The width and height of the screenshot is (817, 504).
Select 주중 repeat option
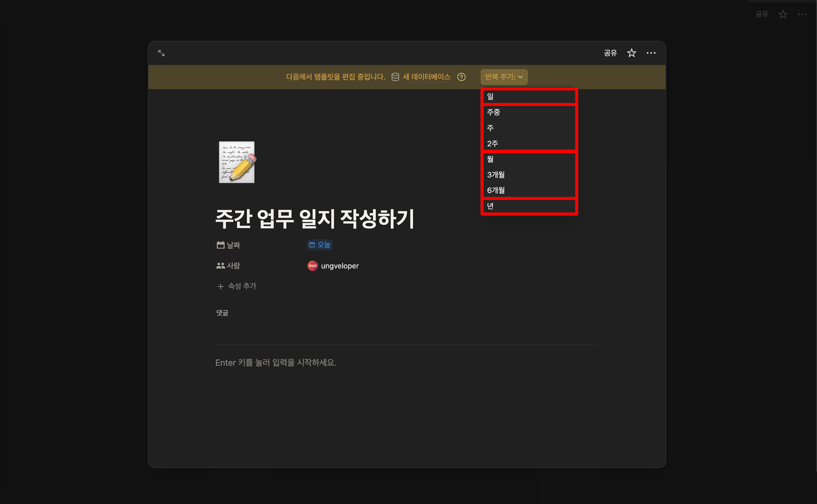click(x=529, y=112)
